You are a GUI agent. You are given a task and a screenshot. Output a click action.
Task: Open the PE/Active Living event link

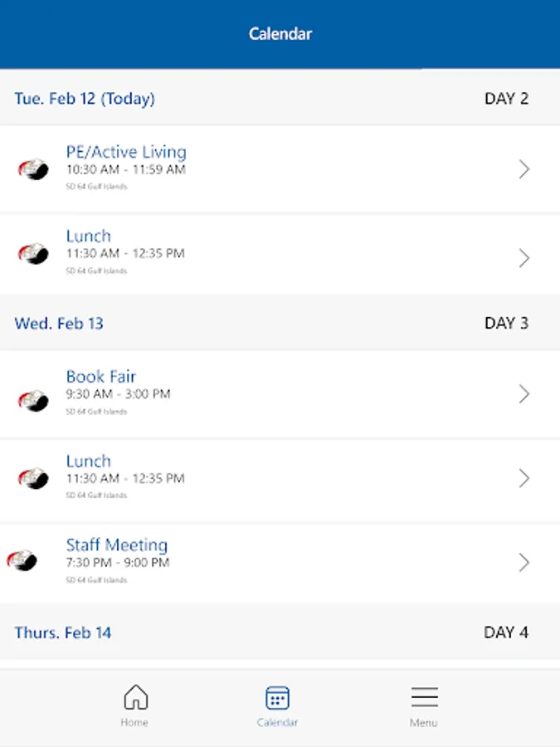point(126,151)
